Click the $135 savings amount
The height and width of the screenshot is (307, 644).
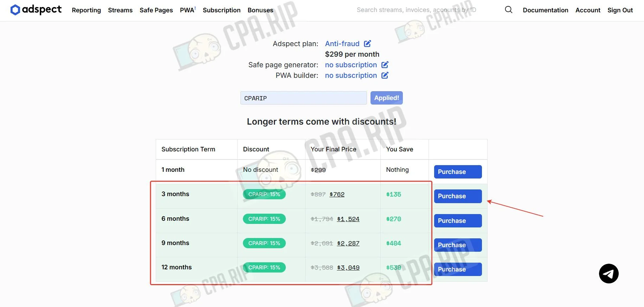pos(394,194)
